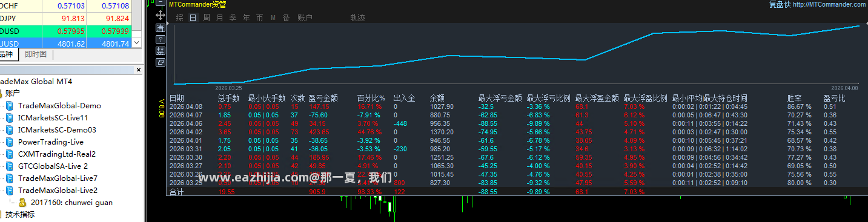
Task: Open the 季 quarterly tab
Action: pos(233,18)
